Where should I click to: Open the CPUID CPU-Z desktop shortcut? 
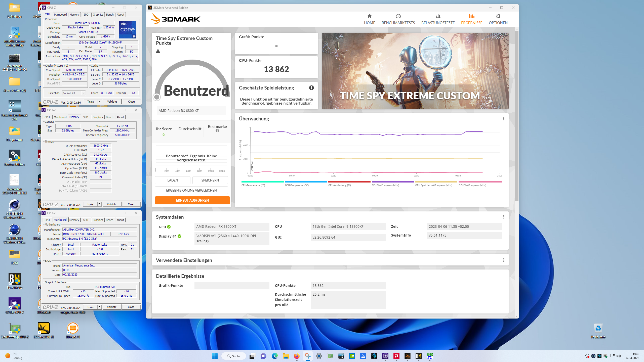coord(14,306)
